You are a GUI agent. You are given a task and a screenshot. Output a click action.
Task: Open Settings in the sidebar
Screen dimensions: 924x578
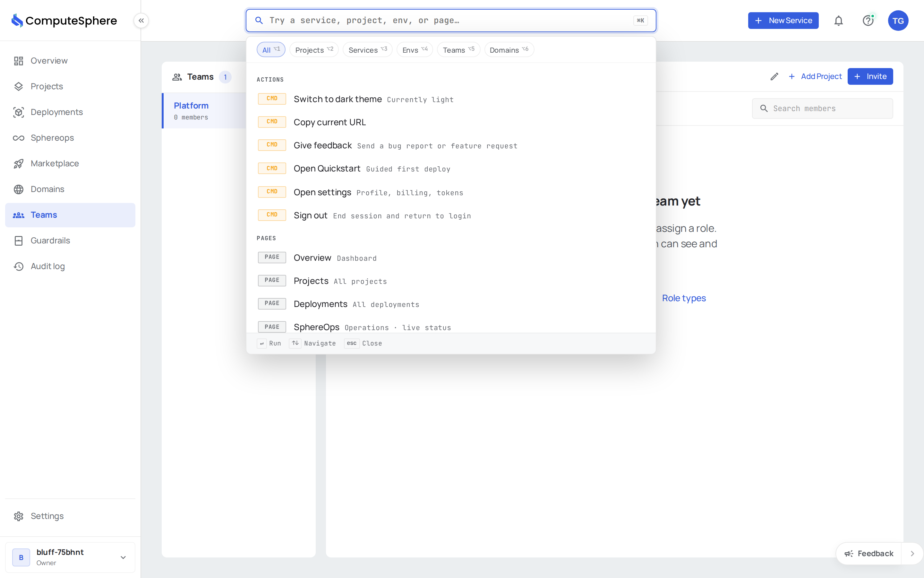[x=70, y=516]
